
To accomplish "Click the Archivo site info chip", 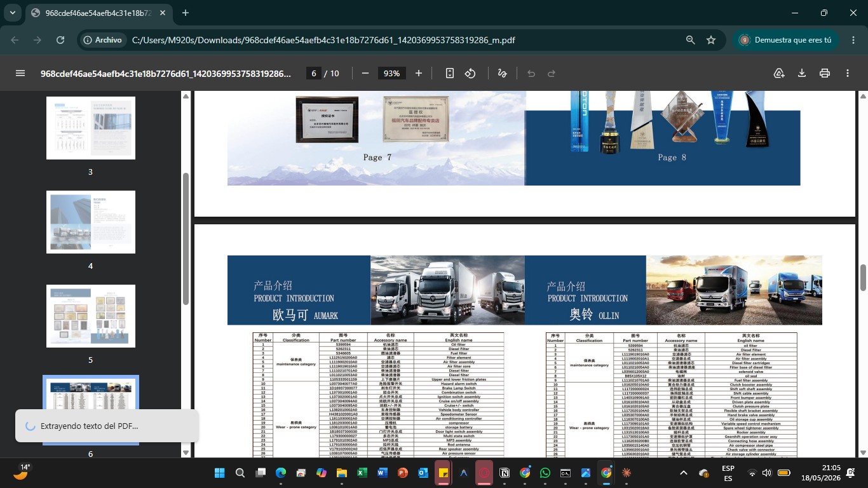I will point(102,40).
